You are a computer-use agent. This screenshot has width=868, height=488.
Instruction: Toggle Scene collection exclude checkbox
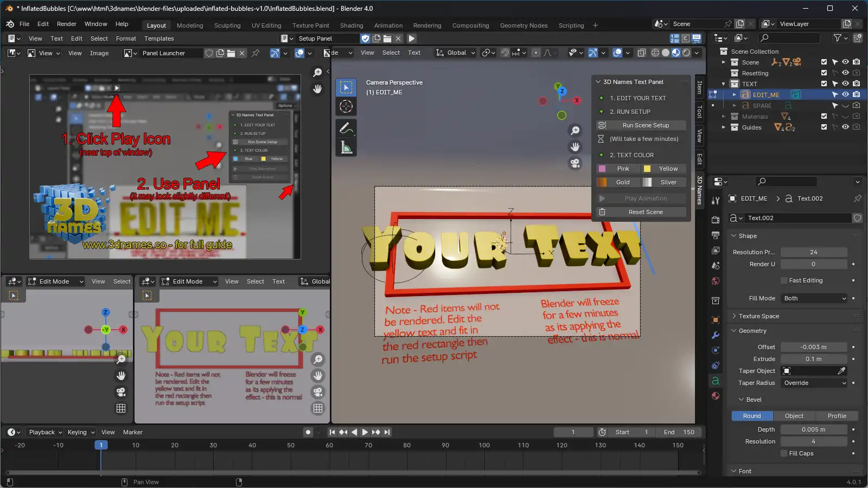tap(824, 62)
